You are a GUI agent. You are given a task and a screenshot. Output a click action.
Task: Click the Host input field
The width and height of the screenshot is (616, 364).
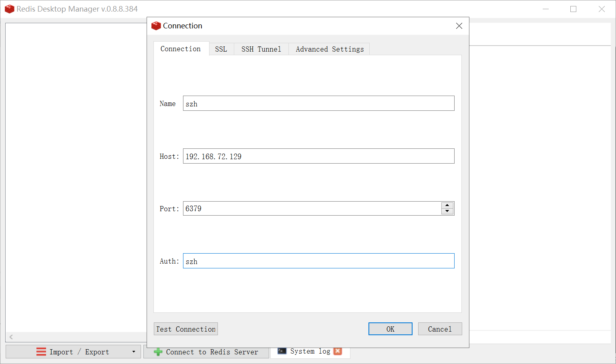319,156
